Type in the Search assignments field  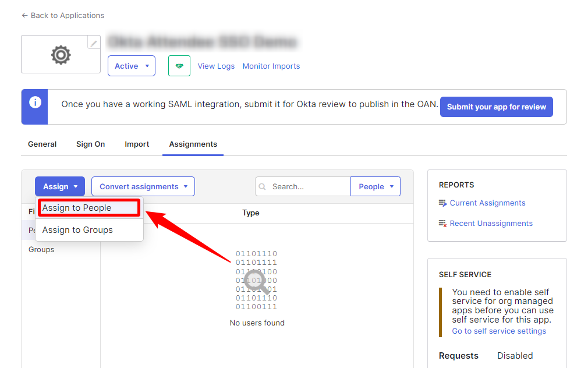[x=309, y=186]
